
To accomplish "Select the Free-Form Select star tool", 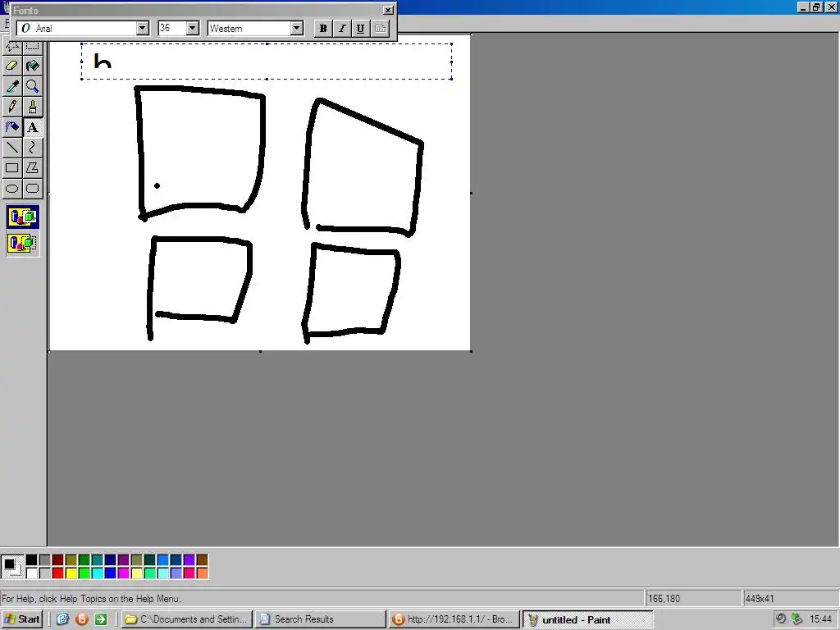I will [11, 47].
